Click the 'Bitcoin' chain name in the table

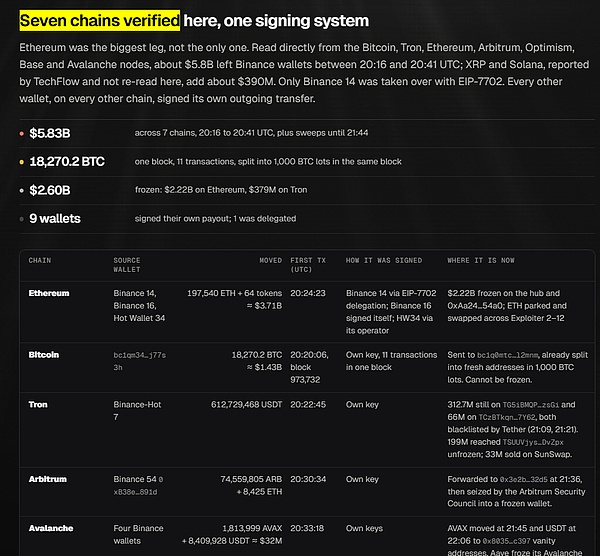44,355
